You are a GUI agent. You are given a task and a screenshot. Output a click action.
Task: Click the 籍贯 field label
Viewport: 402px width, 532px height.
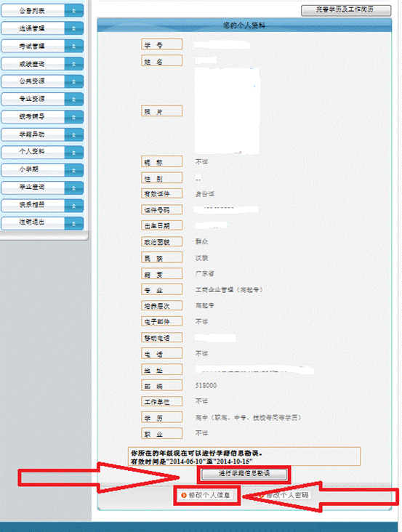tap(162, 274)
